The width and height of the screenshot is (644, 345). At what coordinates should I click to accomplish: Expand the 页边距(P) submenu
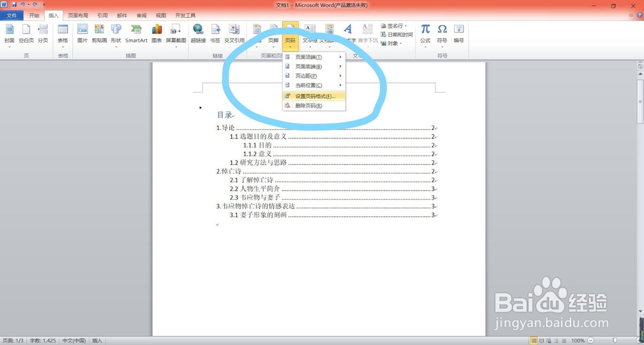[314, 76]
